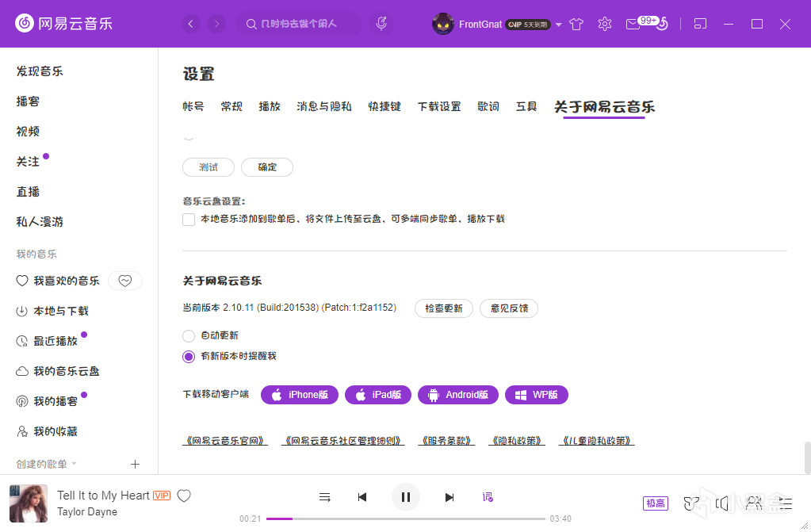Open 我的音乐云盘 in the sidebar

tap(58, 371)
